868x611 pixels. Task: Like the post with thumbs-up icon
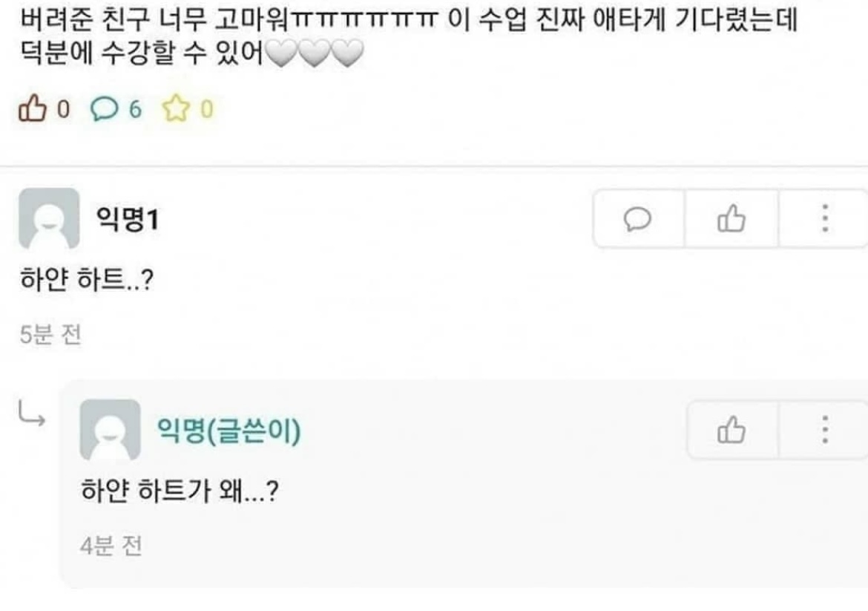32,108
